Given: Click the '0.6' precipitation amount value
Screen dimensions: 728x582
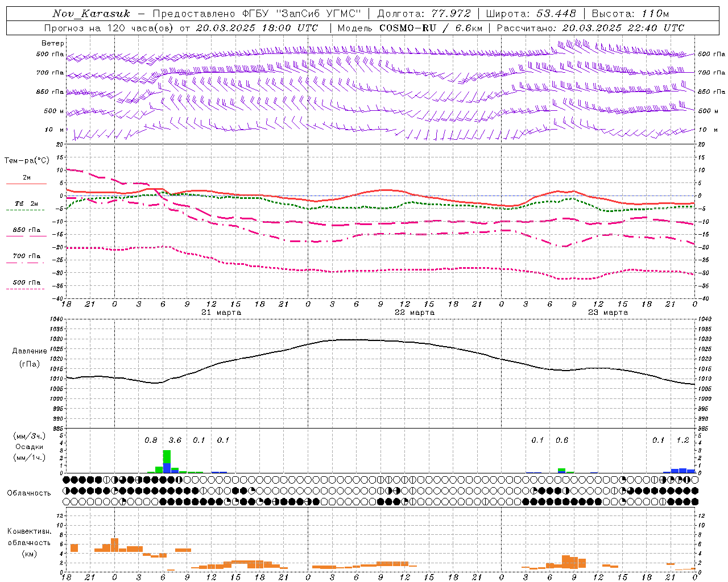Looking at the screenshot, I should point(562,440).
